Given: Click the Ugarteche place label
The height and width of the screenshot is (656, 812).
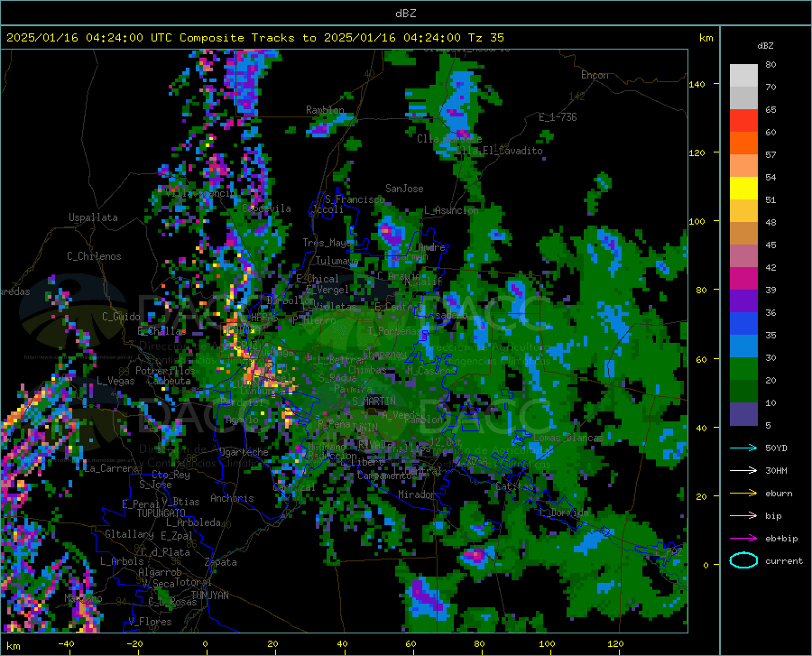Looking at the screenshot, I should click(244, 452).
